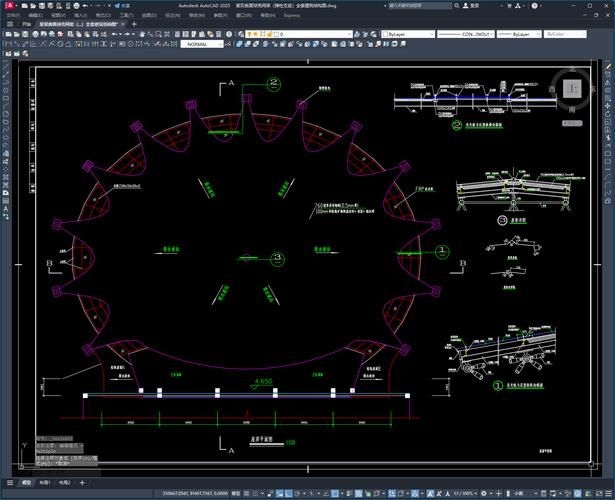
Task: Click the ViewCube top face
Action: click(572, 88)
